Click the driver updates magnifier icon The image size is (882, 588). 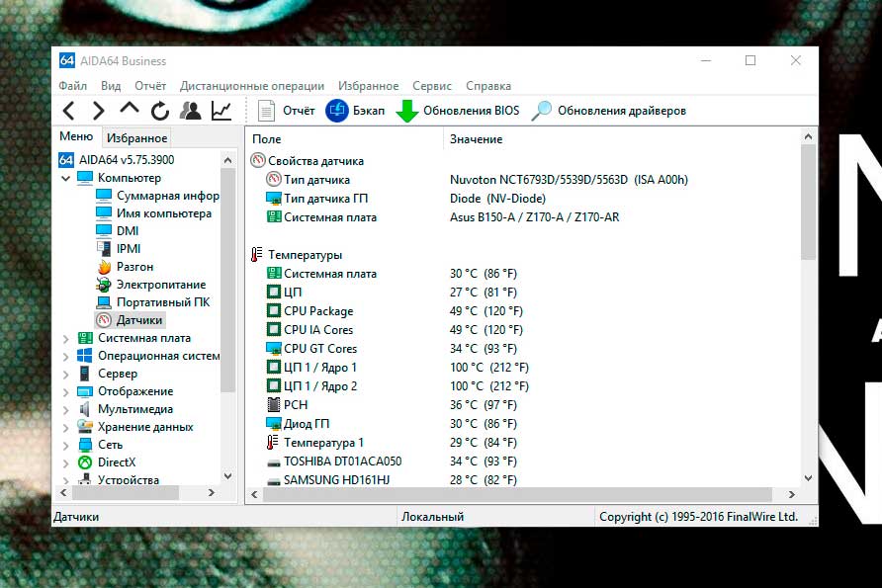pyautogui.click(x=542, y=111)
